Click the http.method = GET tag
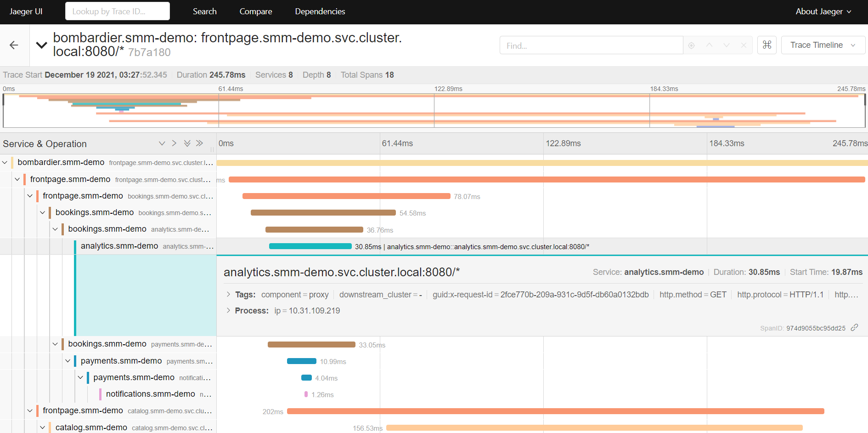The width and height of the screenshot is (868, 433). (693, 295)
